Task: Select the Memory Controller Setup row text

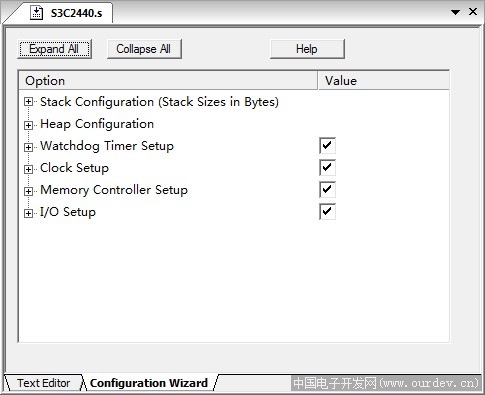Action: click(x=114, y=190)
